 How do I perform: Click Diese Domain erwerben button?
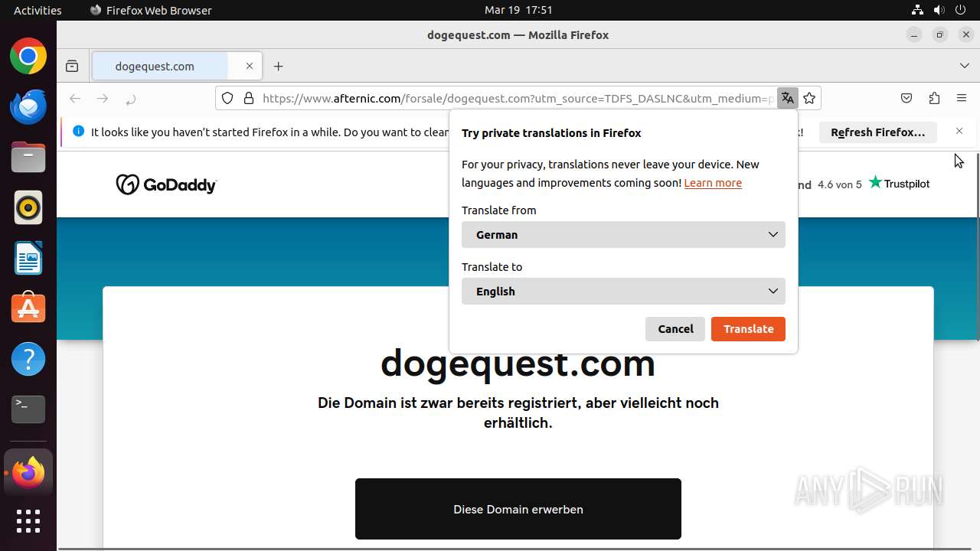coord(518,509)
